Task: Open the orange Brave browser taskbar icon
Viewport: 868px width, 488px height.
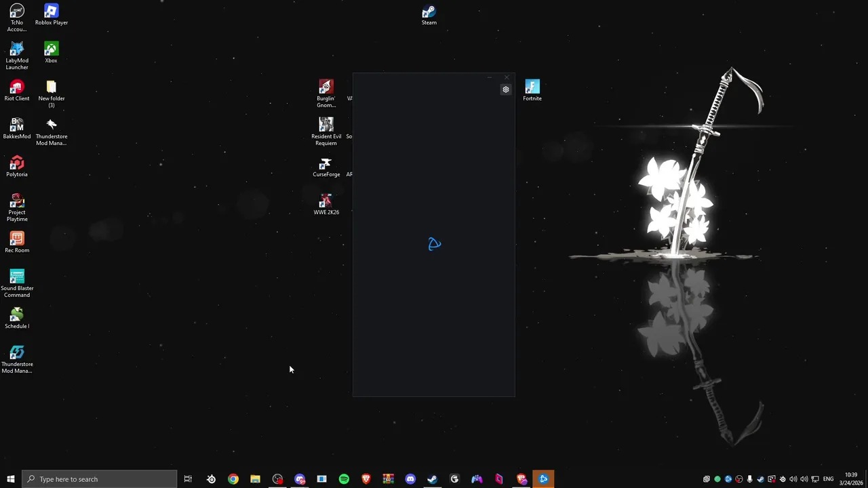Action: [x=366, y=479]
